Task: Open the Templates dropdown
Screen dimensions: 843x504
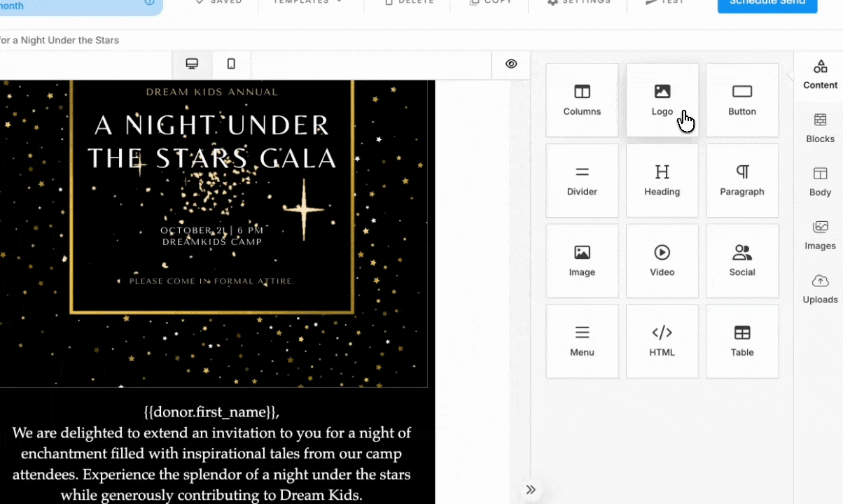Action: (307, 2)
